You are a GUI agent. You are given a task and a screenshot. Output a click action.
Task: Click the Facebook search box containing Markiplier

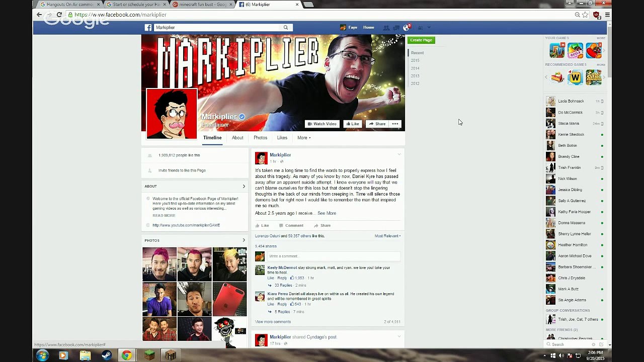tap(216, 28)
